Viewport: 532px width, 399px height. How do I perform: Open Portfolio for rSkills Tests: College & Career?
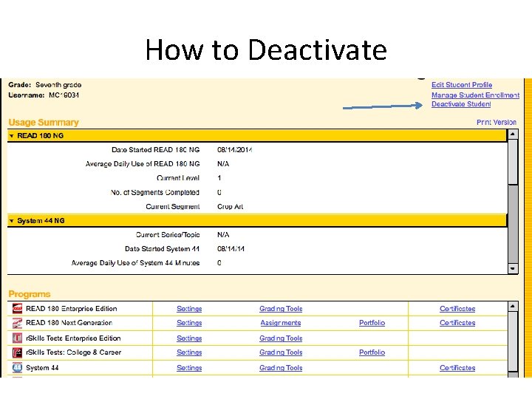coord(372,352)
